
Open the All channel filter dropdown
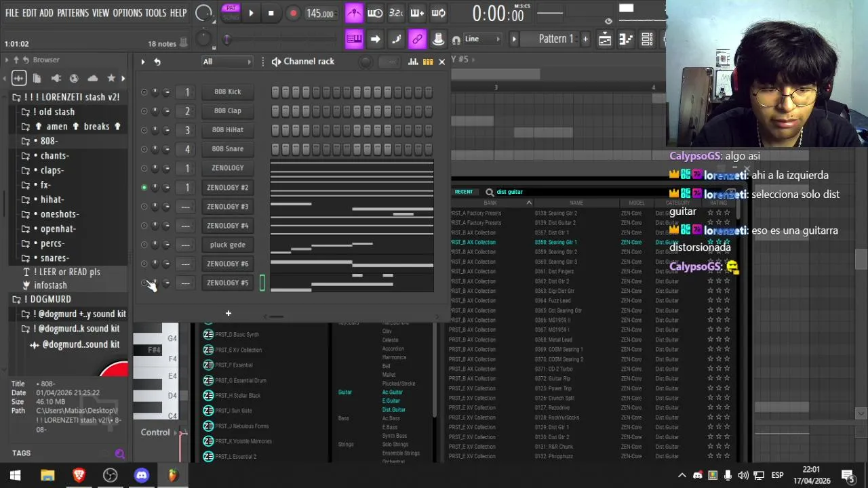click(x=226, y=62)
